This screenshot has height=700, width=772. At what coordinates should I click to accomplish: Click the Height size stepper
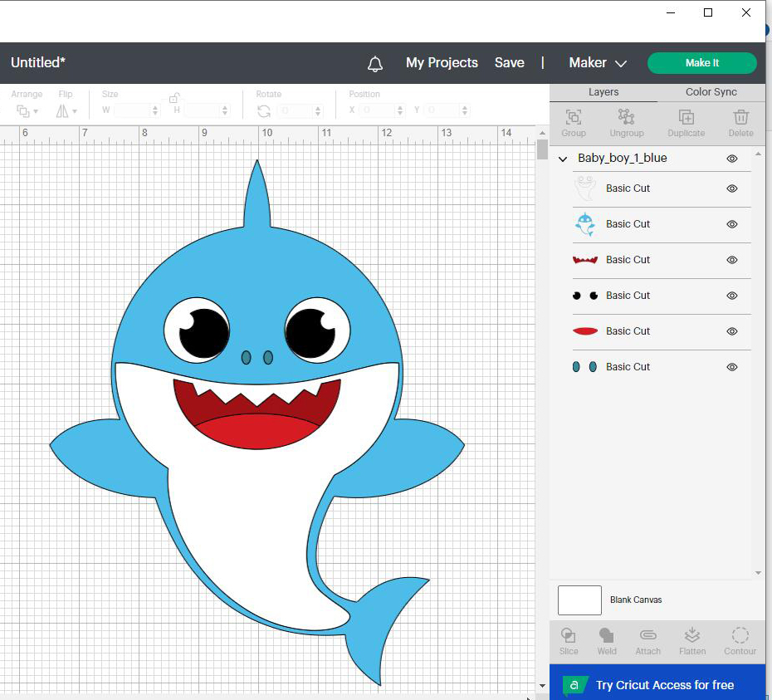[225, 110]
